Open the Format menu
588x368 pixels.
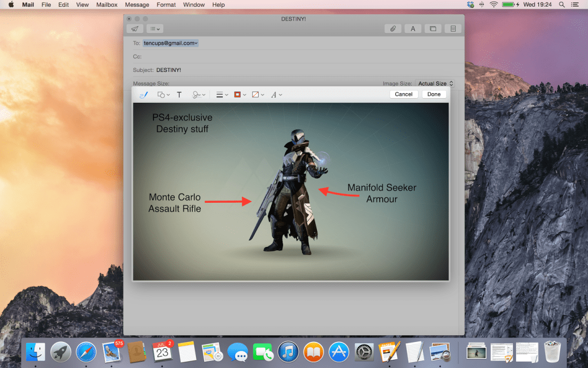click(x=166, y=4)
